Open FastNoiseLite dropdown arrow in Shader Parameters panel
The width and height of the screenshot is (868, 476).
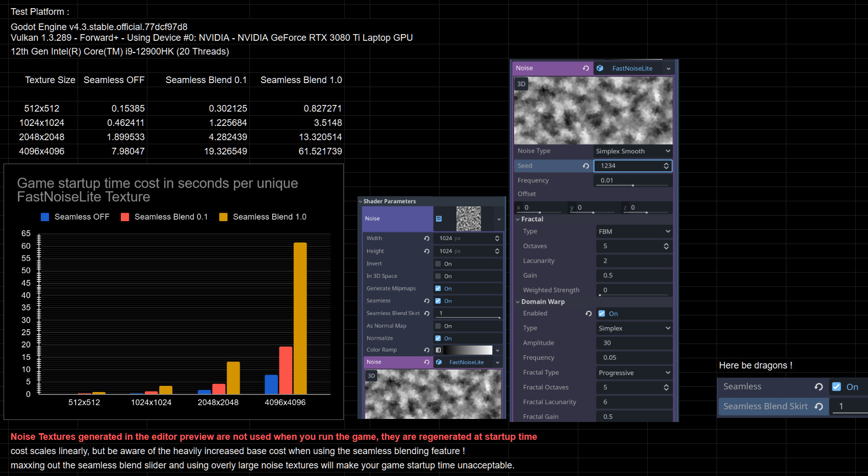[x=497, y=363]
